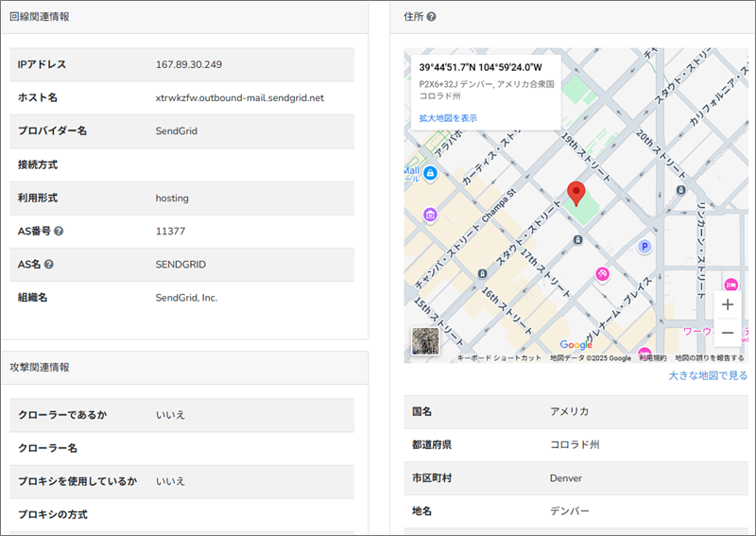Open 拡大地図を表示 link
Image resolution: width=756 pixels, height=536 pixels.
448,118
